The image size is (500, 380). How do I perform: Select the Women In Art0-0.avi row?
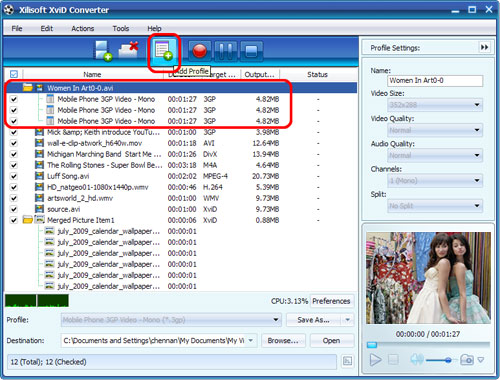[180, 88]
